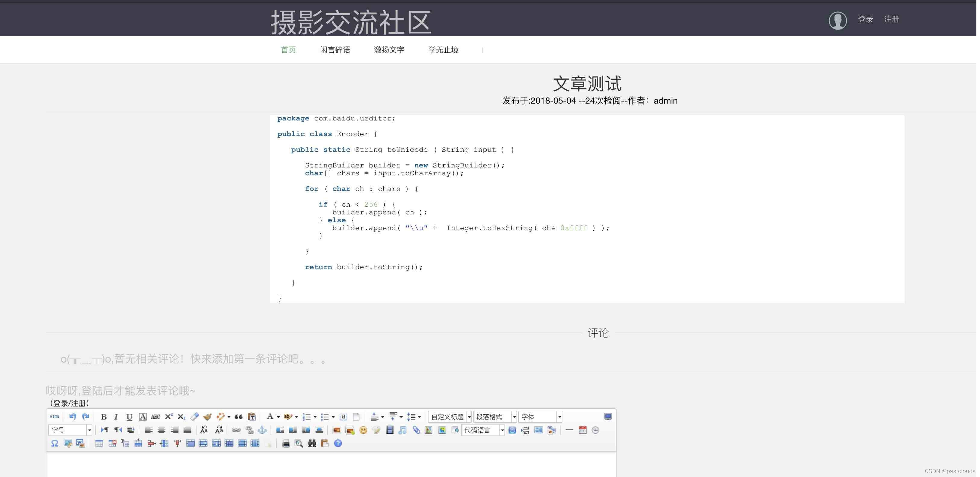This screenshot has width=980, height=477.
Task: Toggle italic formatting in the editor
Action: coord(116,417)
